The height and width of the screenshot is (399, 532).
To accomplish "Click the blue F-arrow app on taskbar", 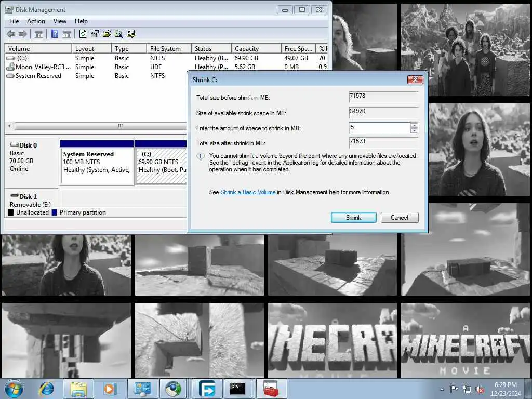I will point(207,389).
